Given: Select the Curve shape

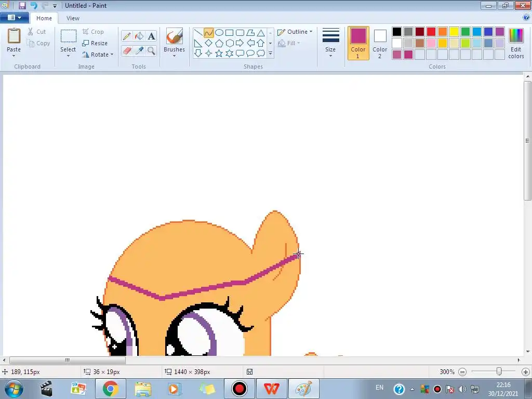Looking at the screenshot, I should [209, 33].
